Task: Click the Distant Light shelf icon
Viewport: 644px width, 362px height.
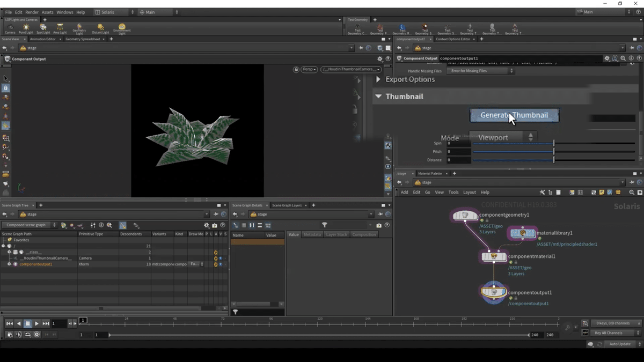Action: pyautogui.click(x=100, y=28)
